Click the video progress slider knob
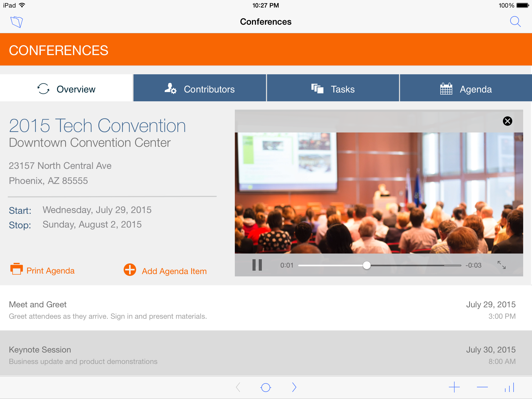532x399 pixels. [367, 265]
